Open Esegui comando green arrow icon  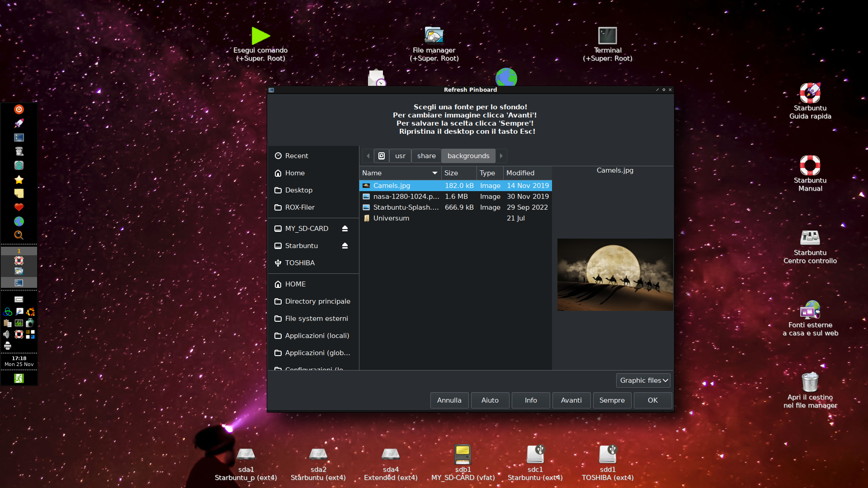(x=260, y=36)
